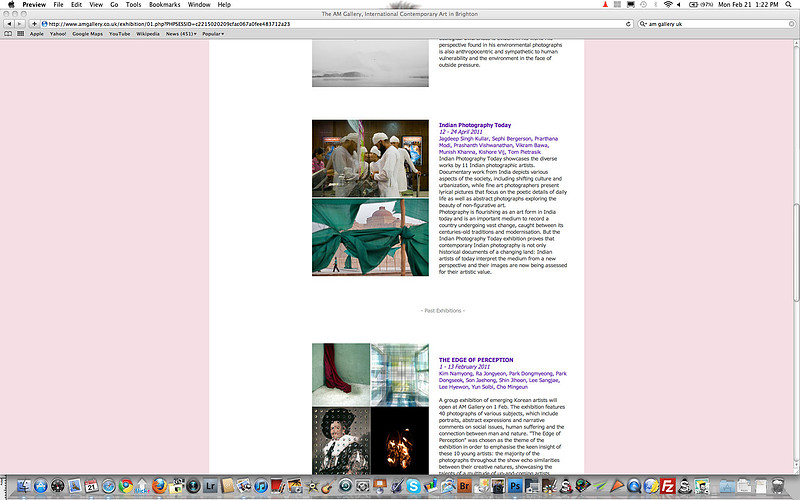800x500 pixels.
Task: Expand the News (451) bookmarks dropdown
Action: tap(181, 34)
